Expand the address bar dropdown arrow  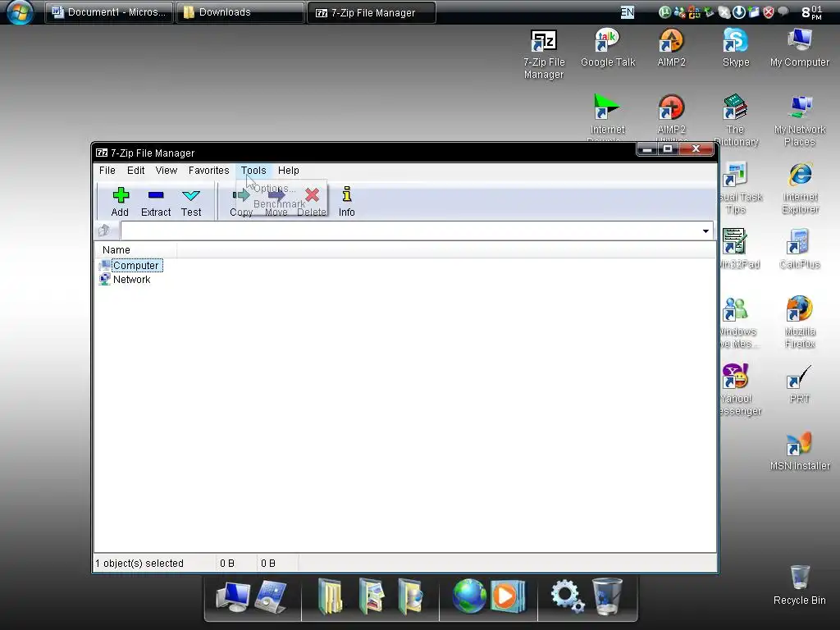click(x=705, y=231)
